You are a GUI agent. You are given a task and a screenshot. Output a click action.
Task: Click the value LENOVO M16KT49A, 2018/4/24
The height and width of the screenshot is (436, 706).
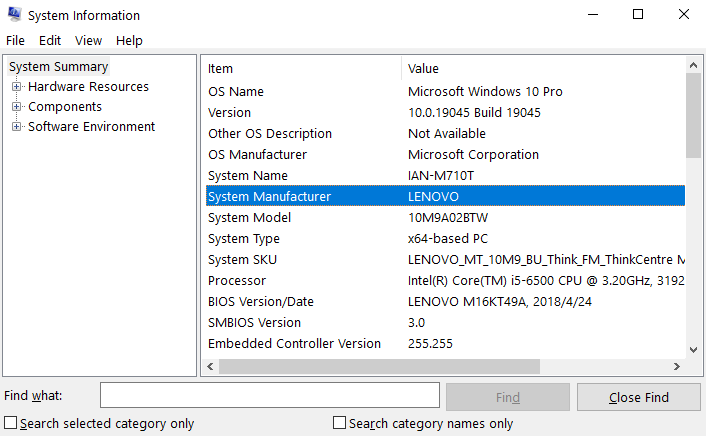coord(500,301)
